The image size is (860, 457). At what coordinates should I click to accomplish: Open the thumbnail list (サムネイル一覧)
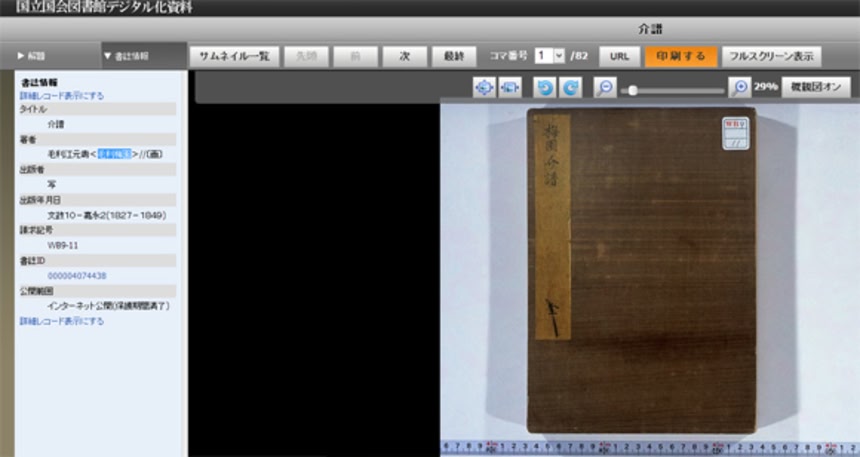[x=234, y=56]
